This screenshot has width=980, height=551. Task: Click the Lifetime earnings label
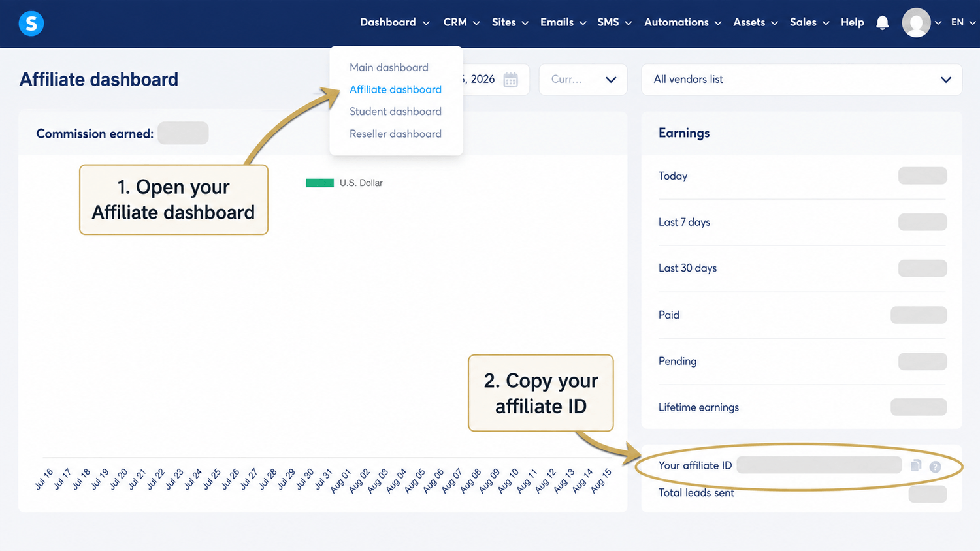click(698, 407)
